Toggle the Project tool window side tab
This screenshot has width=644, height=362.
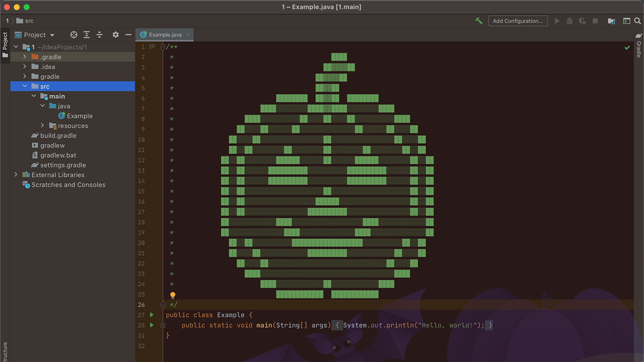(x=5, y=44)
